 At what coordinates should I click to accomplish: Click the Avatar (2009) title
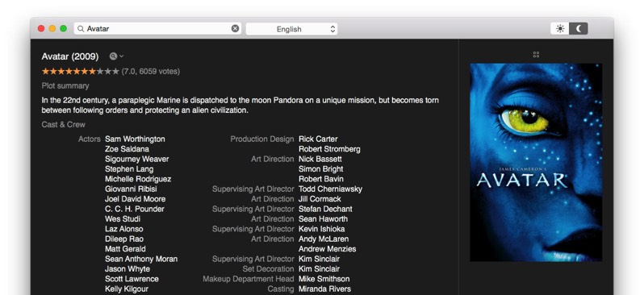70,56
